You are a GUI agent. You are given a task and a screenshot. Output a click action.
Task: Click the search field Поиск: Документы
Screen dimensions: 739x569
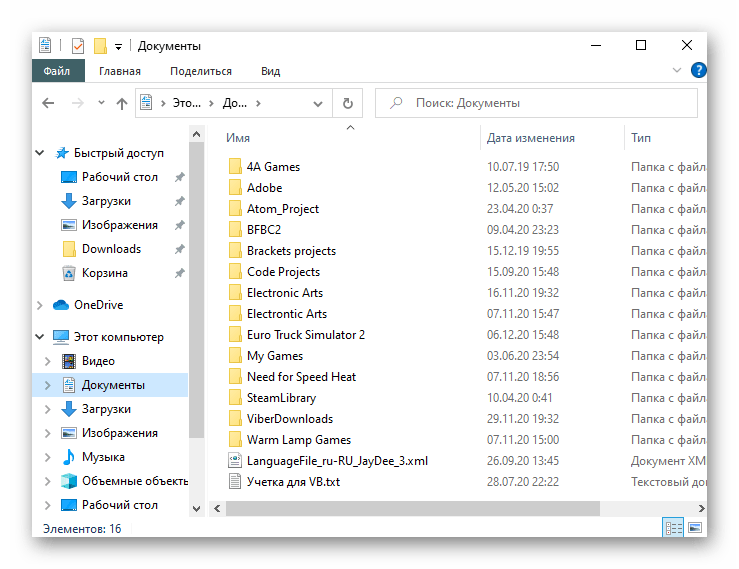tap(536, 103)
